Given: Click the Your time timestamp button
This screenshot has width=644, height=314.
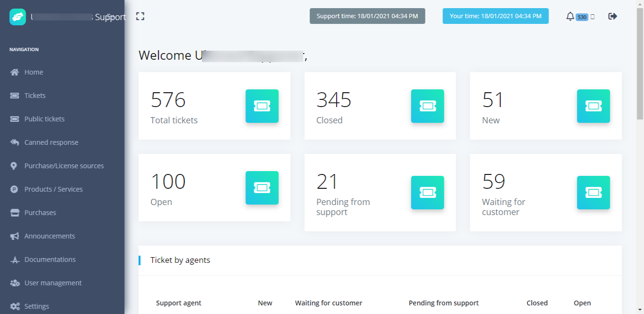Looking at the screenshot, I should (495, 16).
